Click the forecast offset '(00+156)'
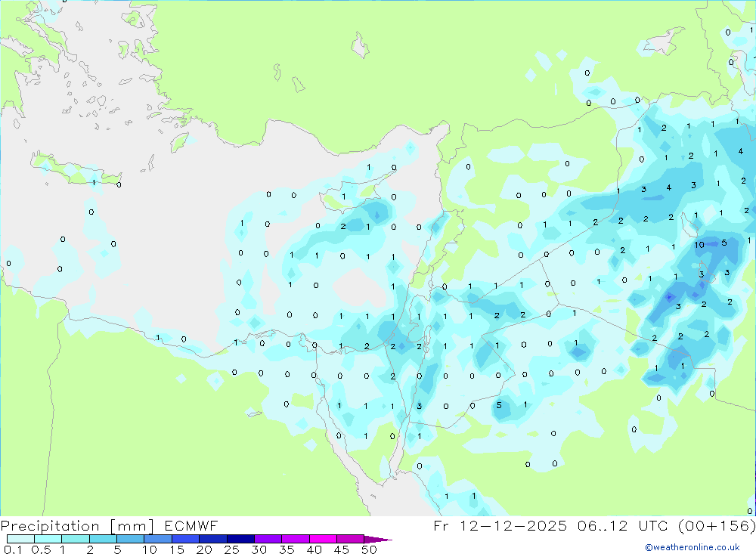The width and height of the screenshot is (756, 554). pos(717,525)
